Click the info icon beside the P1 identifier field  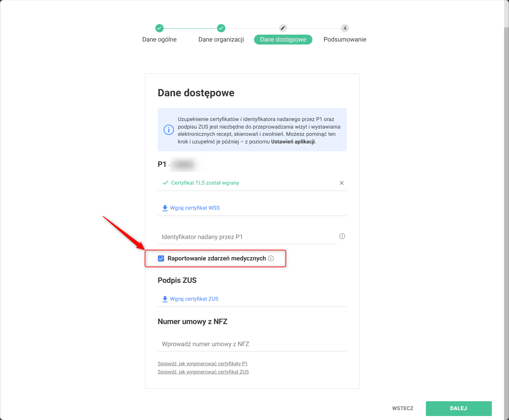pyautogui.click(x=342, y=236)
